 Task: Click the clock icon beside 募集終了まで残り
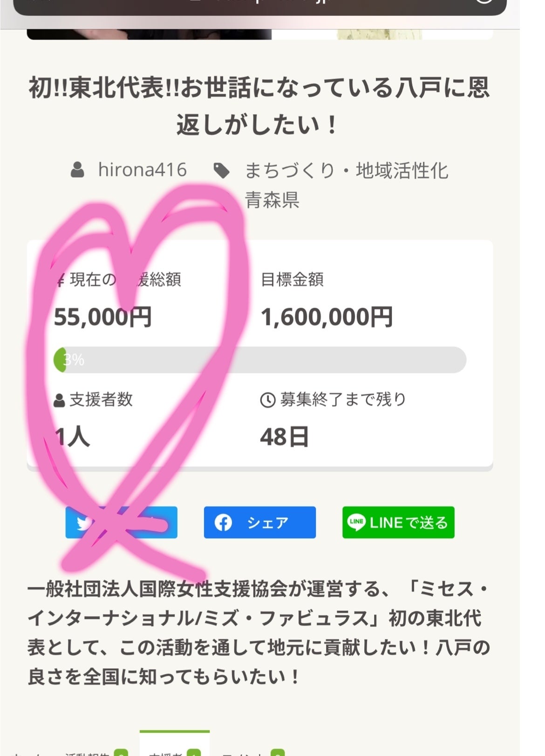click(267, 400)
